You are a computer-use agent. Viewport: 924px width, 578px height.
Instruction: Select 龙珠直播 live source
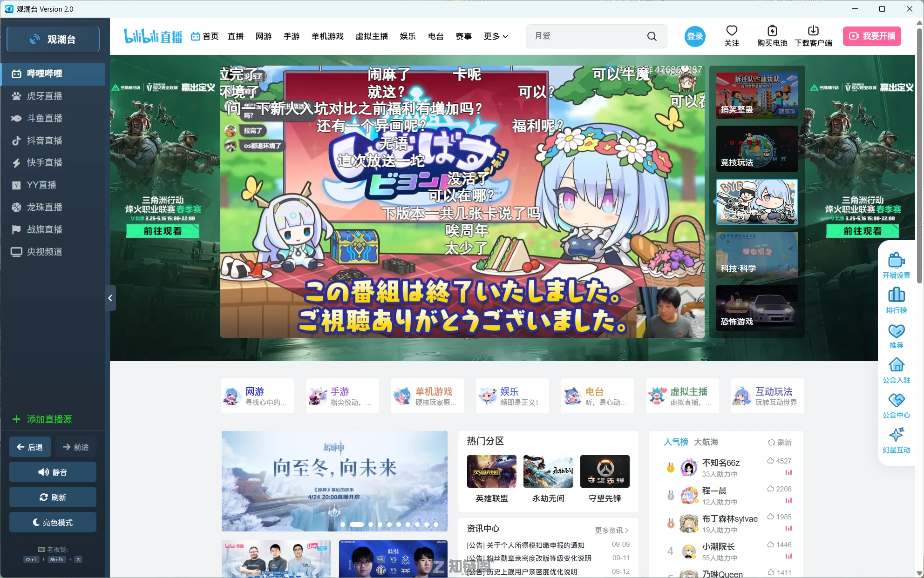pyautogui.click(x=53, y=207)
